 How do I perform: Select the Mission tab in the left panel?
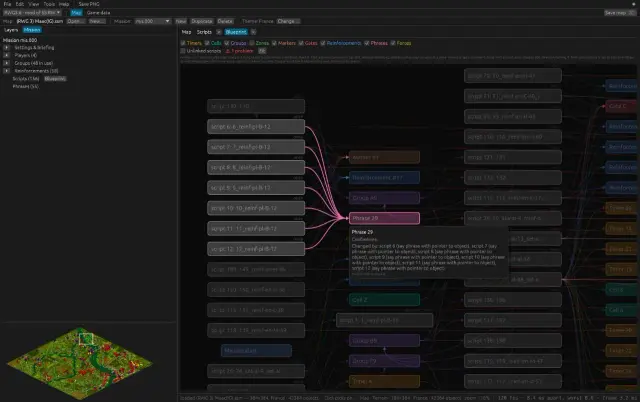[x=32, y=30]
